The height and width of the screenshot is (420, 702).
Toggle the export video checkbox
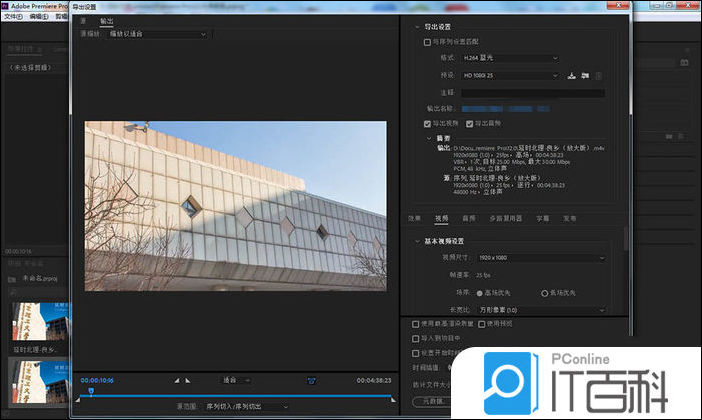[428, 123]
